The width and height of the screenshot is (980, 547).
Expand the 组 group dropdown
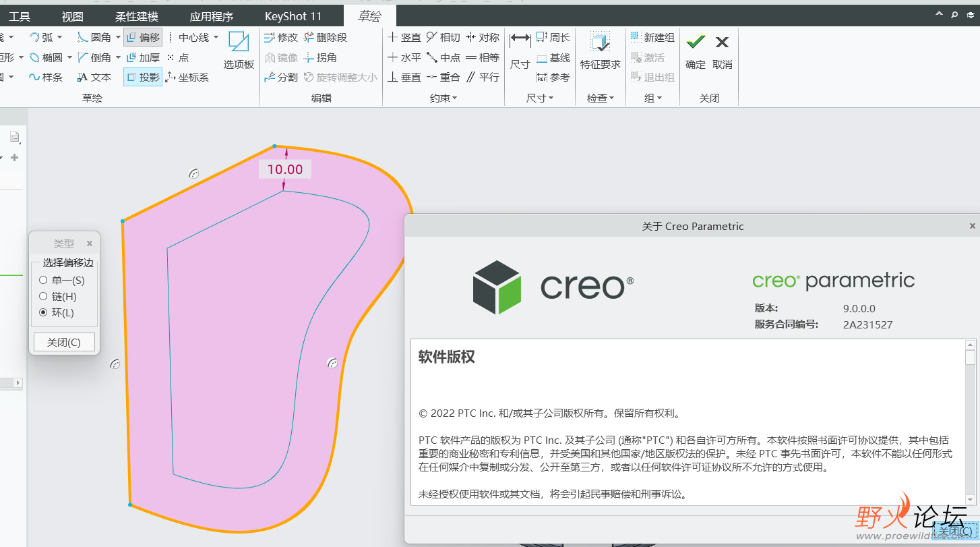[652, 98]
